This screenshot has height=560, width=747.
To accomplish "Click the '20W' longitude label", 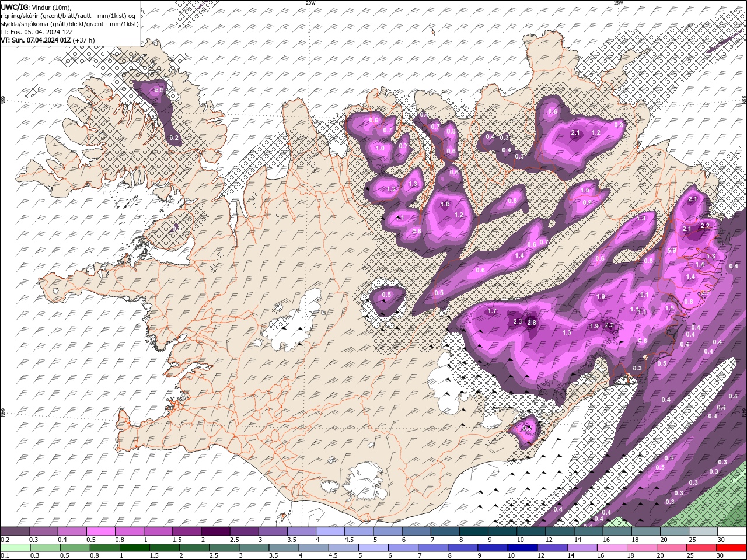I will tap(310, 3).
